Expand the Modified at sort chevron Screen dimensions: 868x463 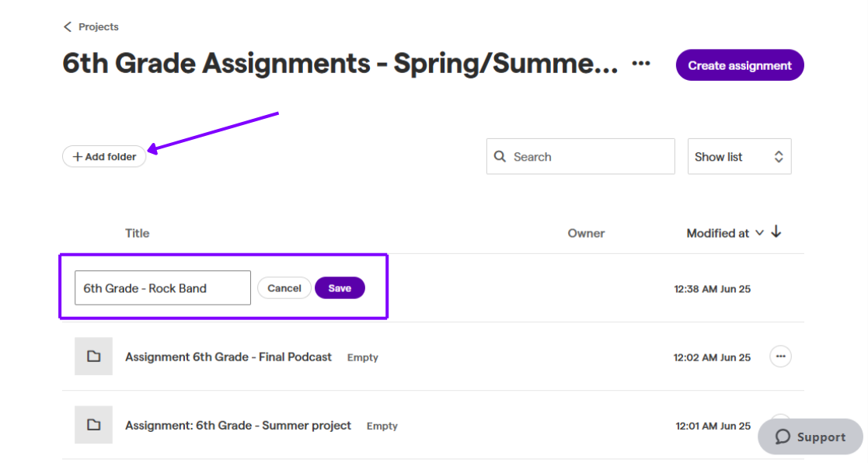click(759, 233)
